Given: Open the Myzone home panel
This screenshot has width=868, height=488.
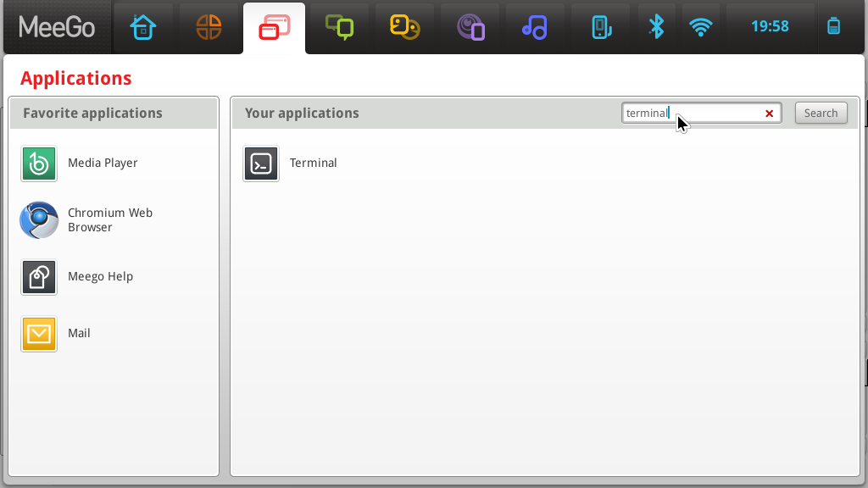Looking at the screenshot, I should tap(142, 27).
